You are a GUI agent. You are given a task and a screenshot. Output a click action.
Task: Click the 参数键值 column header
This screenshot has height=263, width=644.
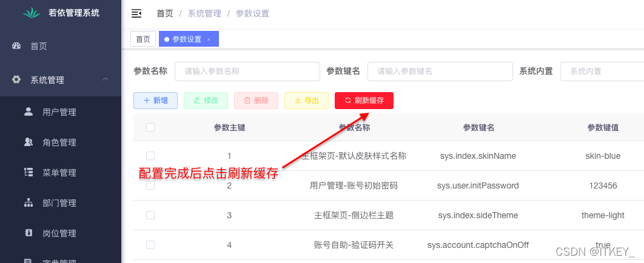pyautogui.click(x=603, y=128)
